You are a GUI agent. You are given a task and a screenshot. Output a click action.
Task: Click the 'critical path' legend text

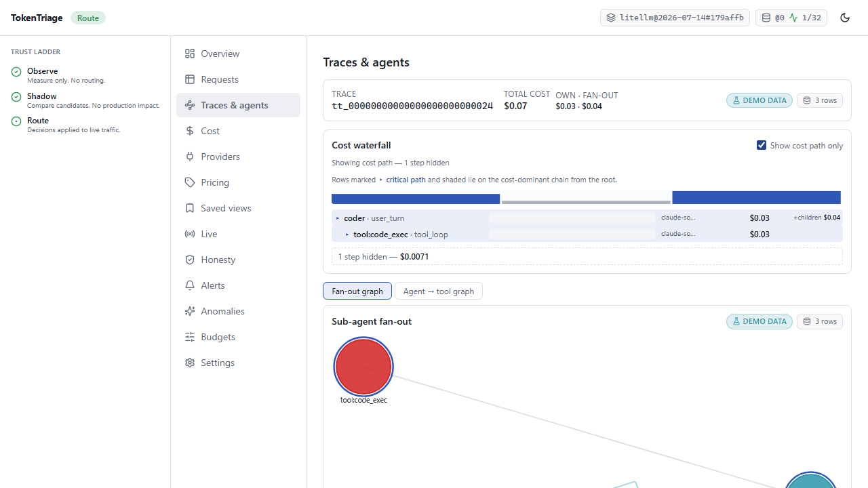click(x=406, y=180)
